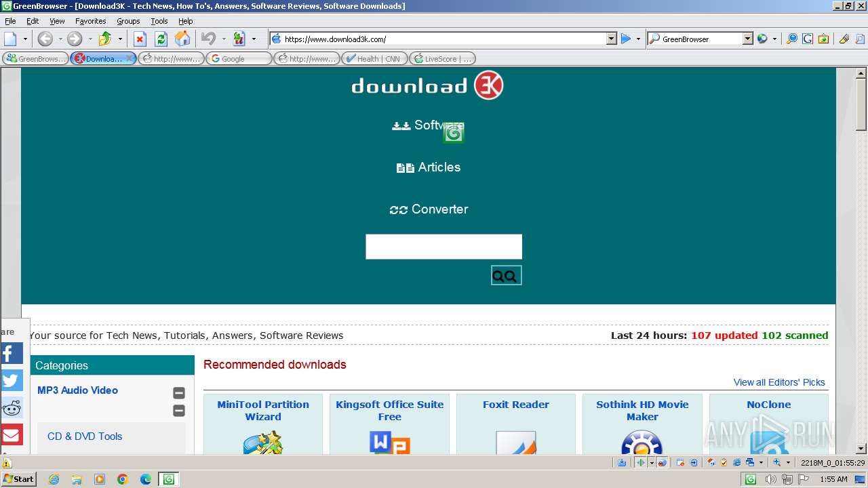
Task: Stop page loading with the red X icon
Action: 140,39
